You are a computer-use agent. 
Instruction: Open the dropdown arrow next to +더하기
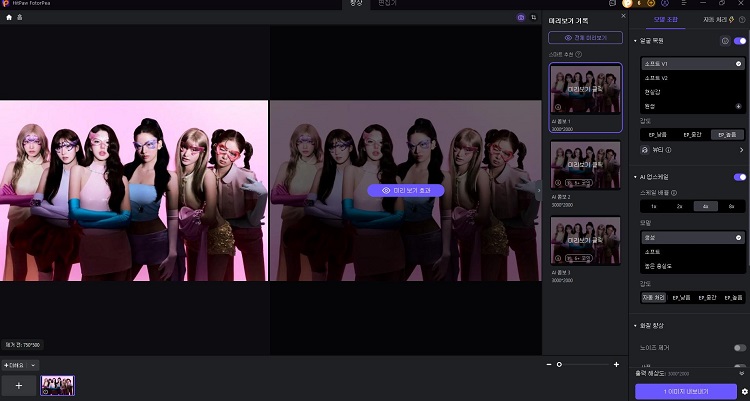pos(33,365)
